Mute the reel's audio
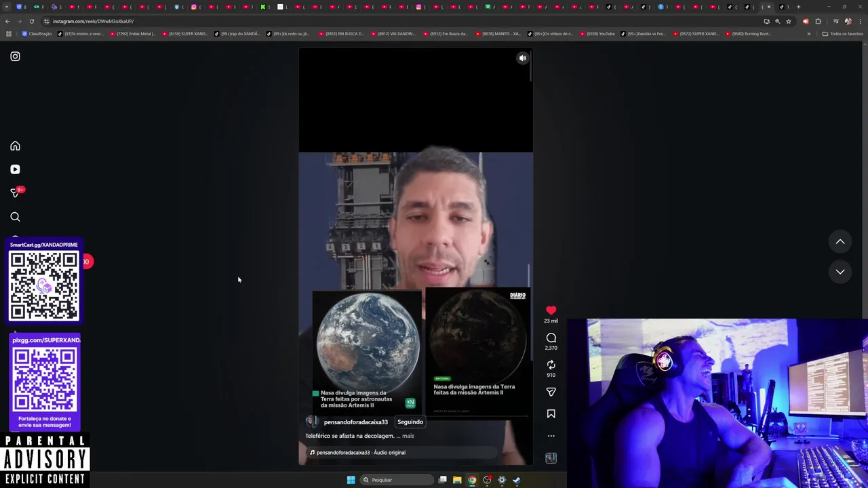 click(x=522, y=58)
